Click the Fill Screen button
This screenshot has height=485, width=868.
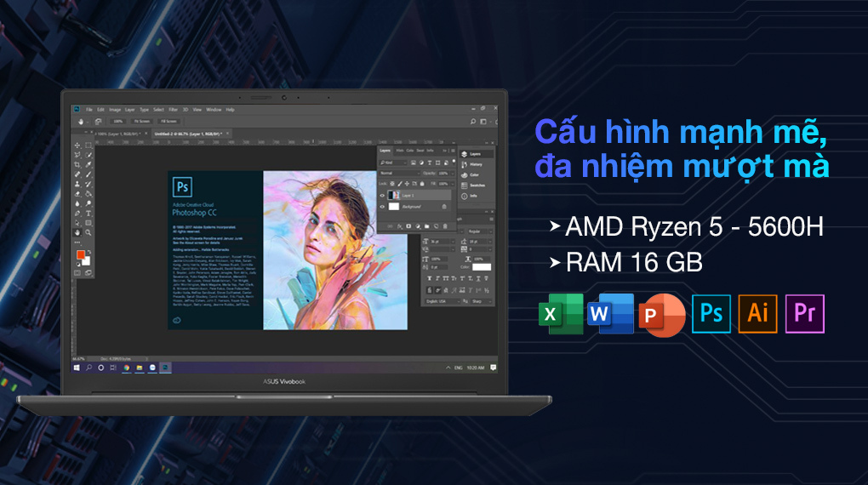pyautogui.click(x=168, y=121)
